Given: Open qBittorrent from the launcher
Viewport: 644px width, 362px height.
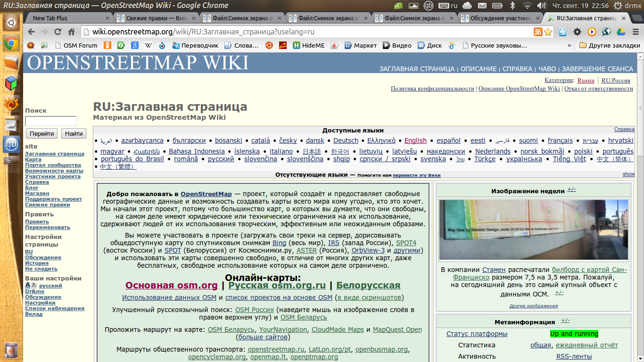Looking at the screenshot, I should [11, 144].
